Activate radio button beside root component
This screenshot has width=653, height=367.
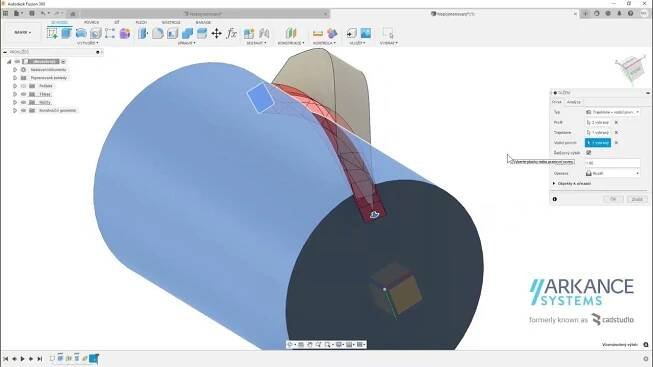click(x=63, y=62)
